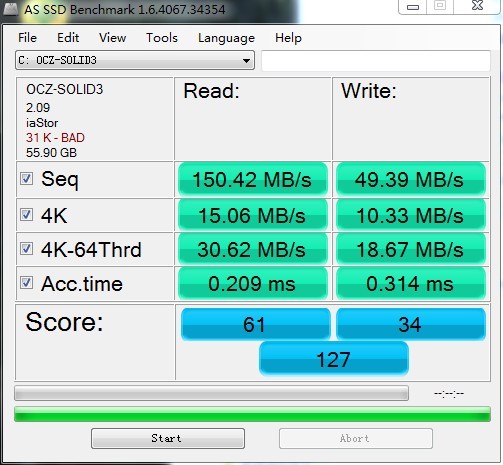The height and width of the screenshot is (465, 503).
Task: Open the Edit menu
Action: pyautogui.click(x=68, y=38)
